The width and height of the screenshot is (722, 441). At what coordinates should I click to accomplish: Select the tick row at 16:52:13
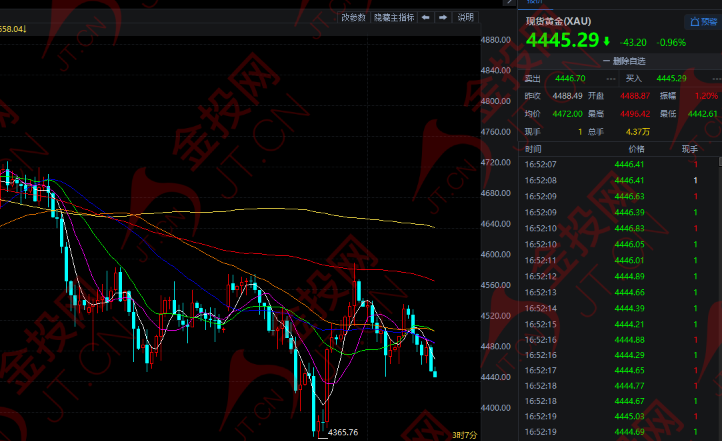point(618,292)
